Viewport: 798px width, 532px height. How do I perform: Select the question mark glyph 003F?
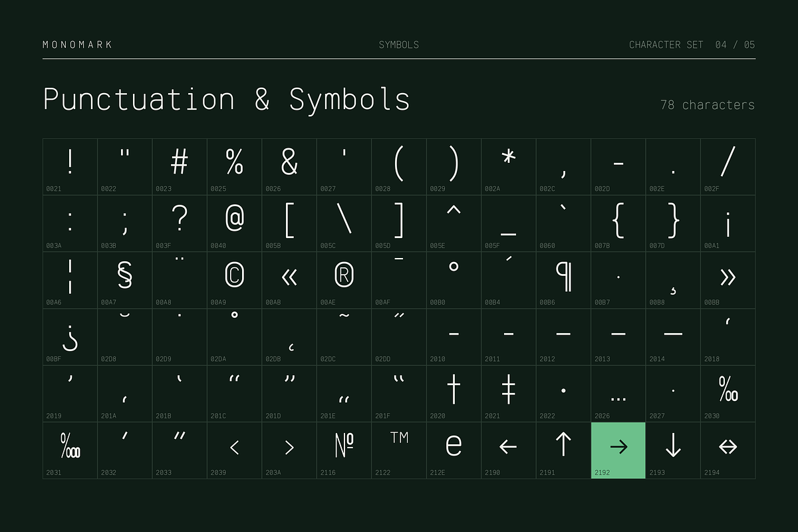coord(180,223)
